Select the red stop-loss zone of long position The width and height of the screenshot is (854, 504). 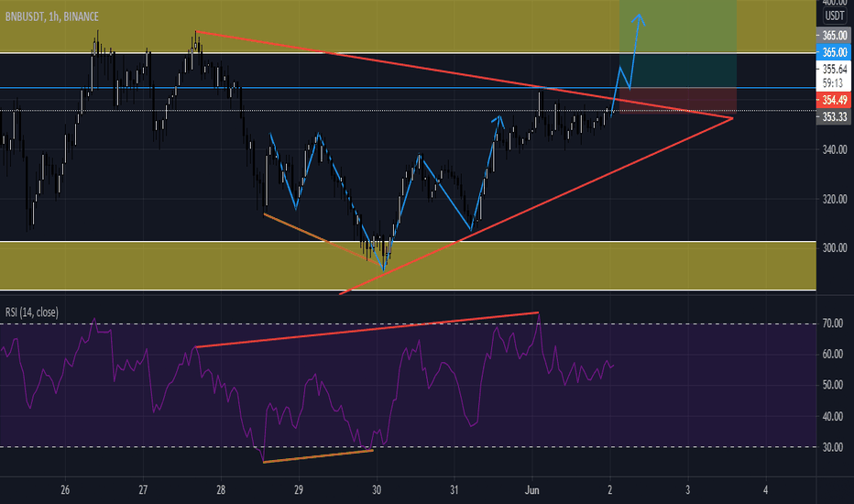(x=678, y=100)
